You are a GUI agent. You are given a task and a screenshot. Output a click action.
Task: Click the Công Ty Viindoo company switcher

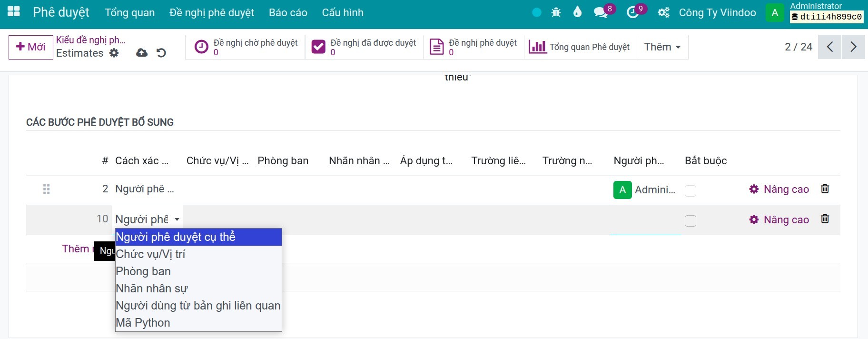click(717, 12)
